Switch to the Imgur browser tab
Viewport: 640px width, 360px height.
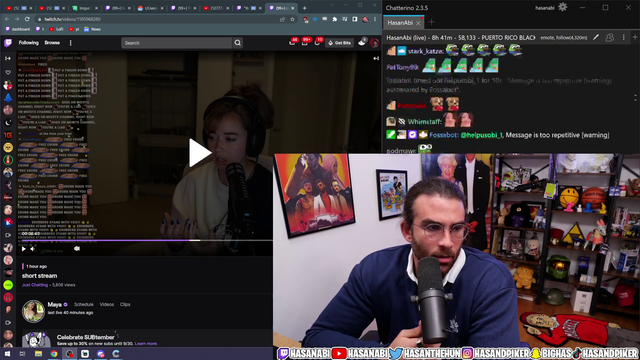tap(84, 8)
